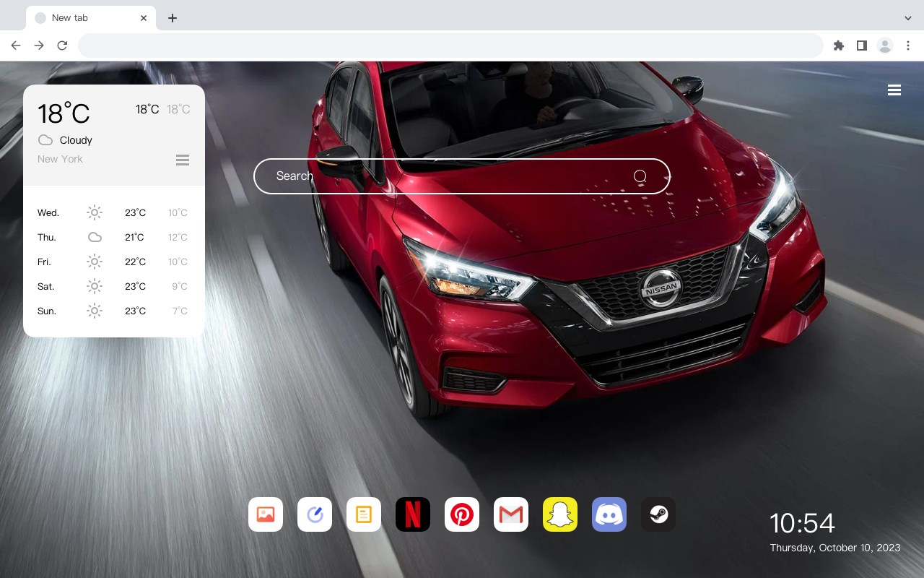Click the magnifier search icon

(x=640, y=176)
